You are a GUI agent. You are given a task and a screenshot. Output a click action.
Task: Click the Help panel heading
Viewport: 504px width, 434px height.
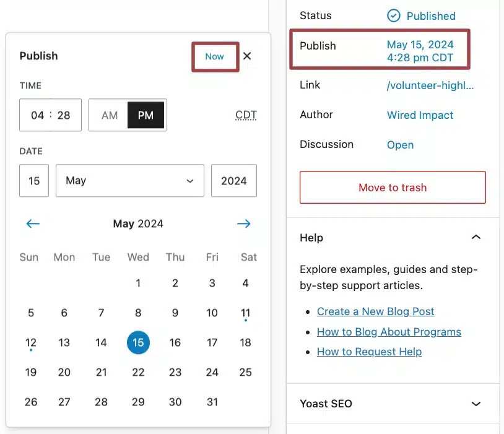click(311, 238)
